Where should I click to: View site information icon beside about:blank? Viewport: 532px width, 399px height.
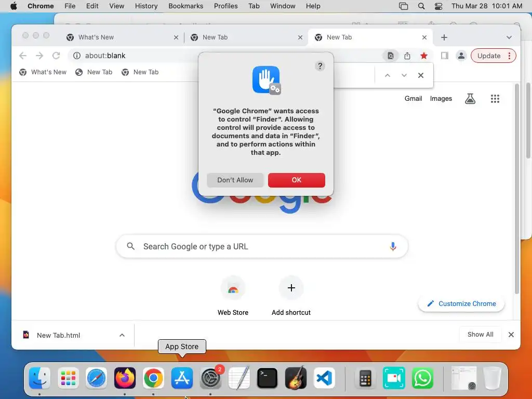click(x=77, y=56)
